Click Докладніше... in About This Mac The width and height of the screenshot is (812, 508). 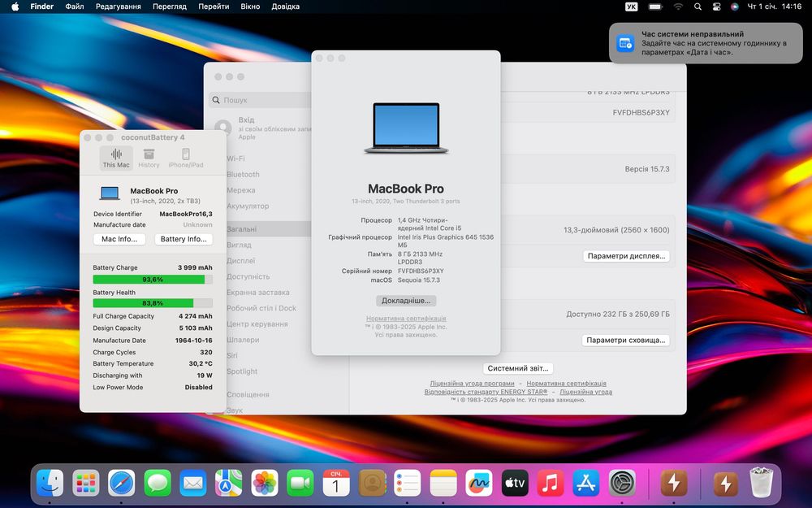pos(406,301)
